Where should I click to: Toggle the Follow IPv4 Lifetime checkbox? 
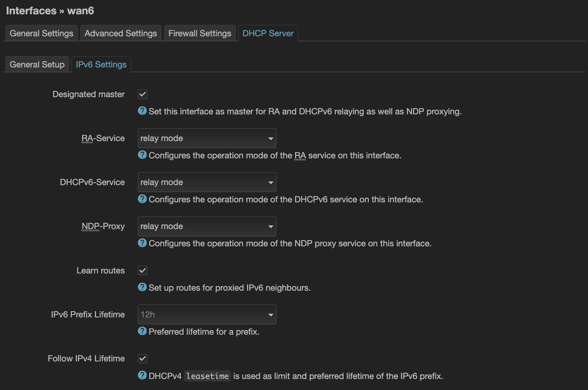(142, 358)
